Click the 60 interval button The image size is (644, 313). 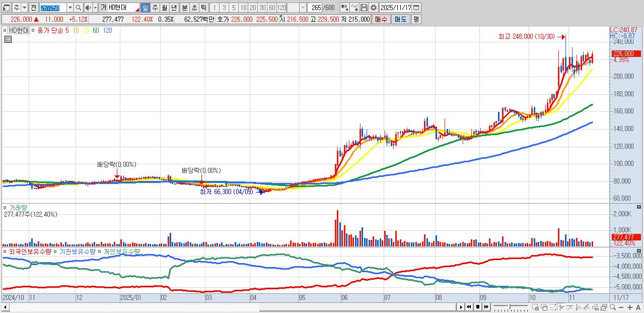coord(272,8)
